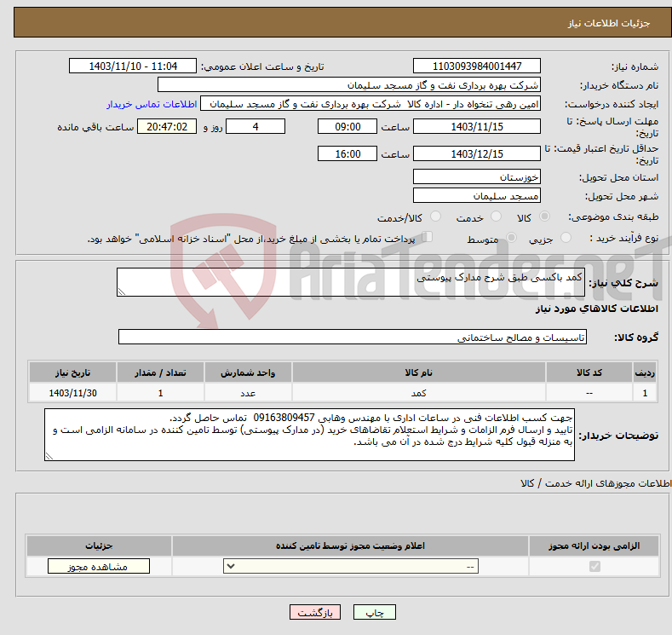Select the جزیی purchase type radio
The height and width of the screenshot is (635, 672).
point(566,238)
